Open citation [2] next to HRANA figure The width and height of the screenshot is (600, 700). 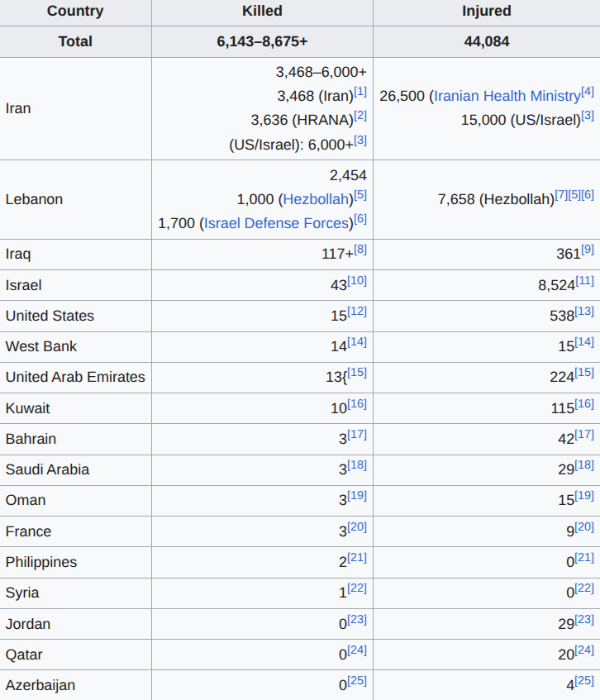[x=360, y=116]
